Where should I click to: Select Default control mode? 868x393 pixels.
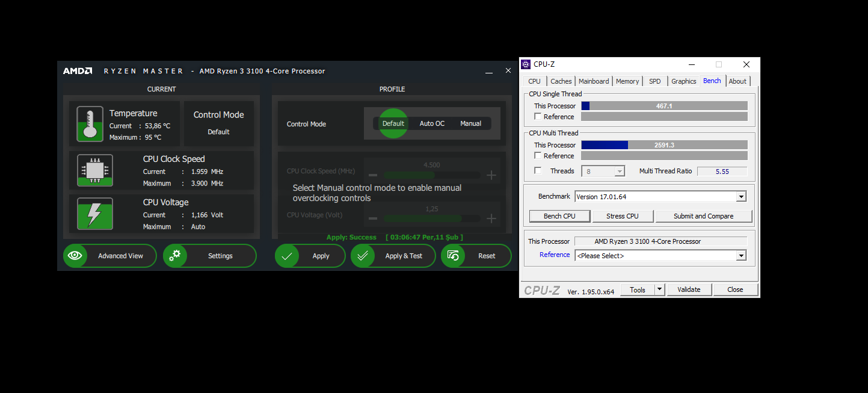[393, 123]
